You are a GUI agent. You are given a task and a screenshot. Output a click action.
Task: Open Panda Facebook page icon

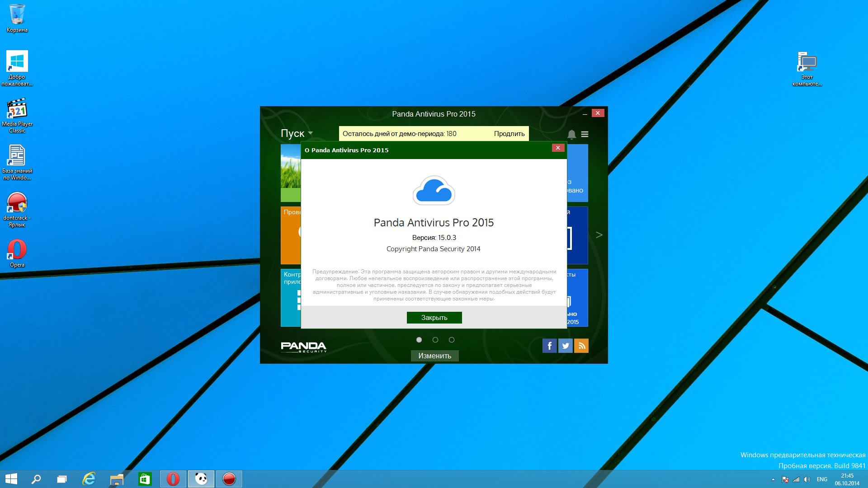[x=549, y=346]
